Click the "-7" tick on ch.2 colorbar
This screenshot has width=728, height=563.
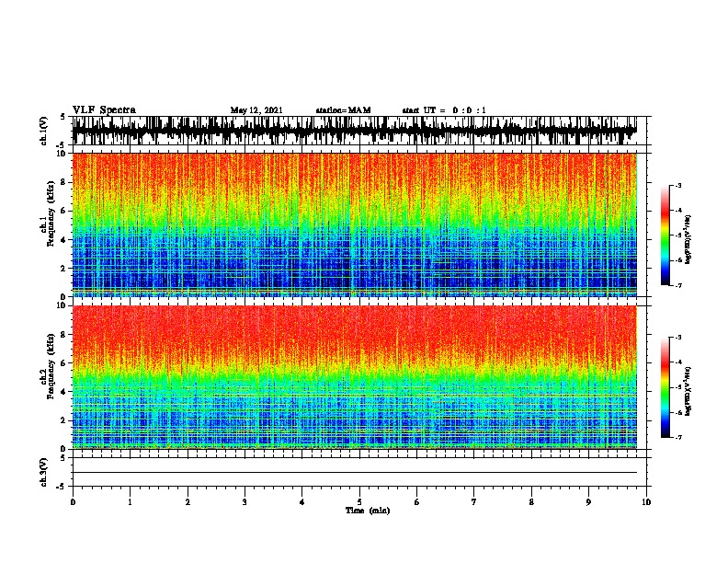[x=678, y=438]
